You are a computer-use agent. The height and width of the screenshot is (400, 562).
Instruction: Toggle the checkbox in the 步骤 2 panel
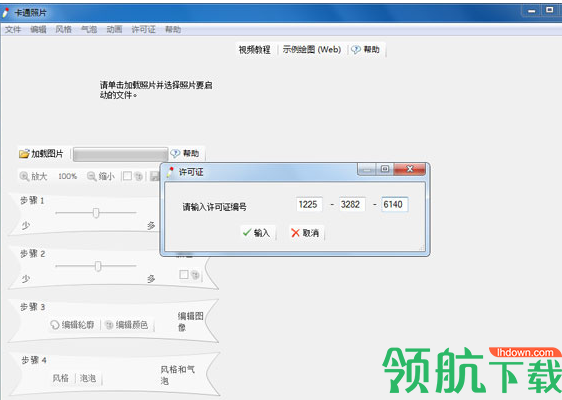click(x=184, y=275)
